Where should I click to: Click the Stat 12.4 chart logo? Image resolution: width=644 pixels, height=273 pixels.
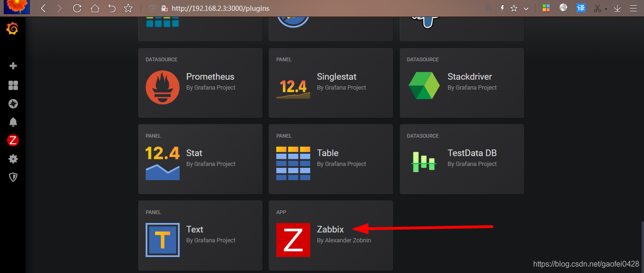(163, 163)
